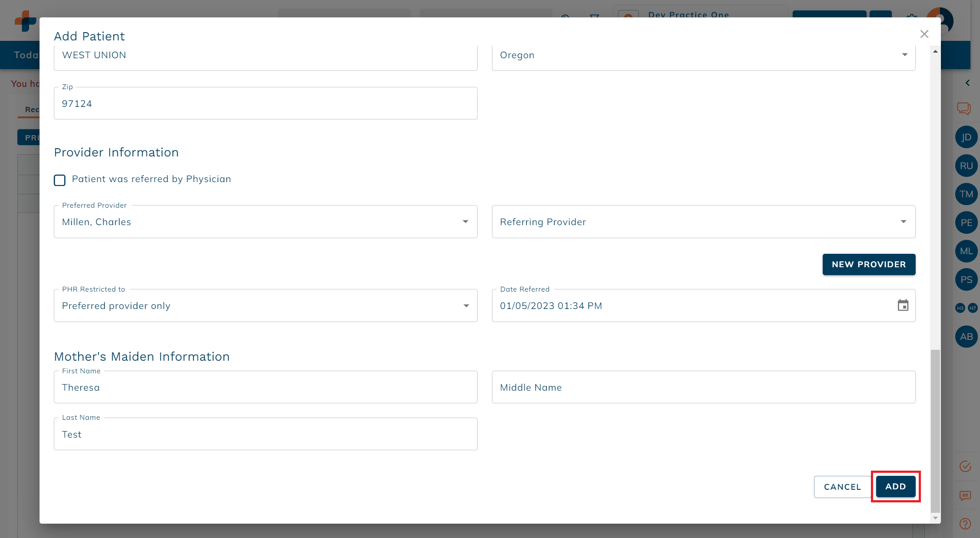980x538 pixels.
Task: Click the checkmark circle icon in lower sidebar
Action: point(965,466)
